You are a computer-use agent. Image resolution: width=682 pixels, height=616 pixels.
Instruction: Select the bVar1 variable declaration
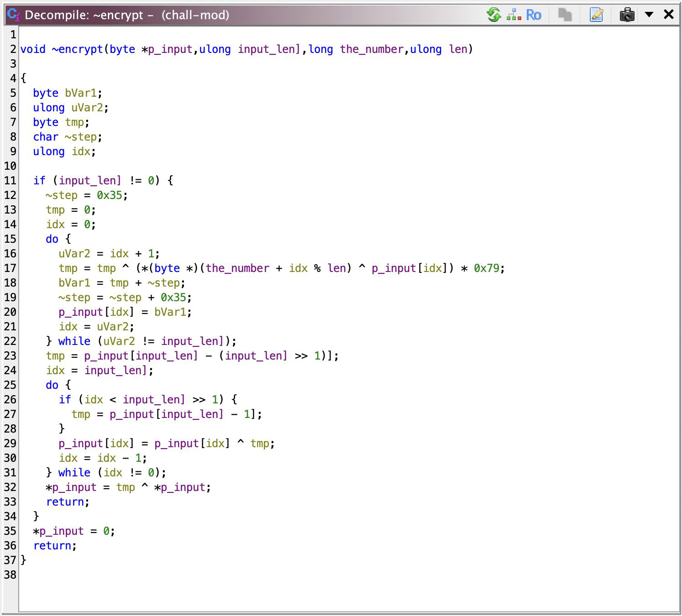pos(80,93)
